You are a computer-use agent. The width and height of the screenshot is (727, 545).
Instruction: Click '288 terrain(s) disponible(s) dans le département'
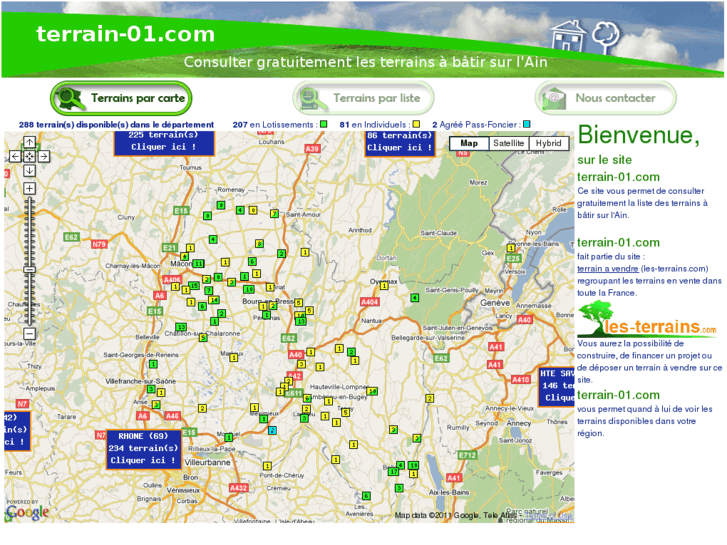[116, 124]
